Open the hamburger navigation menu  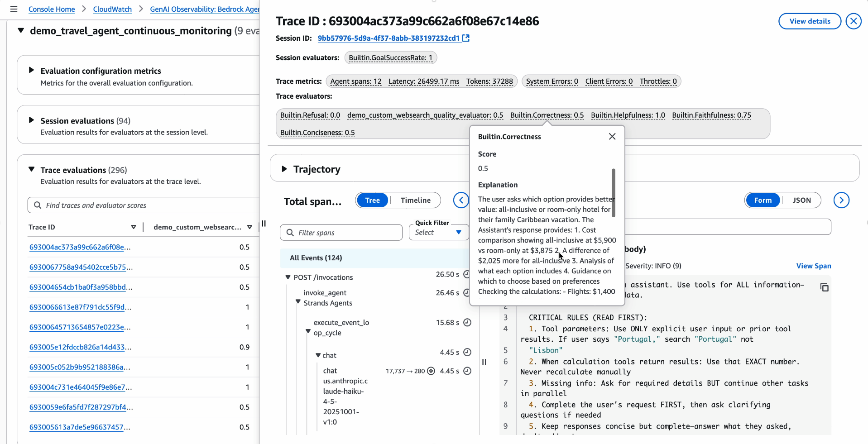click(x=14, y=9)
